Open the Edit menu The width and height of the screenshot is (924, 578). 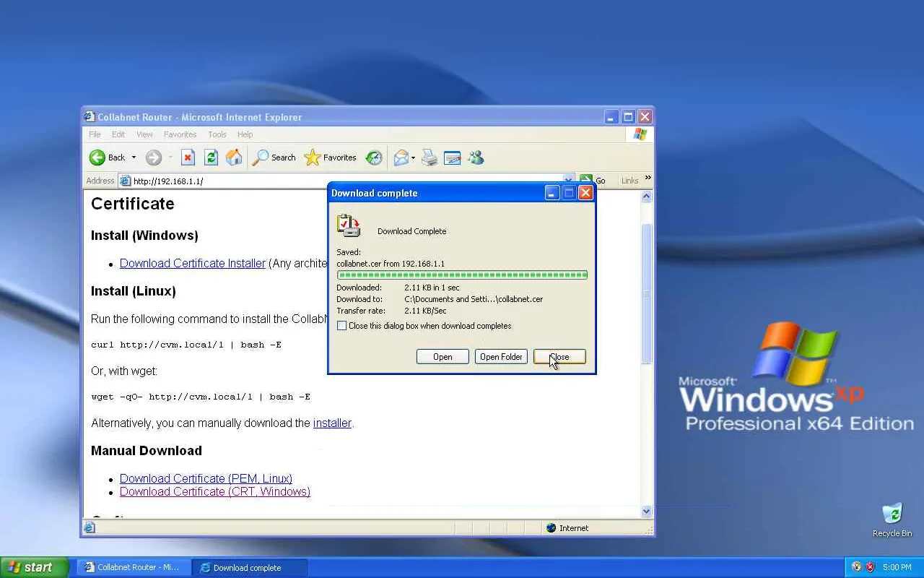click(118, 134)
